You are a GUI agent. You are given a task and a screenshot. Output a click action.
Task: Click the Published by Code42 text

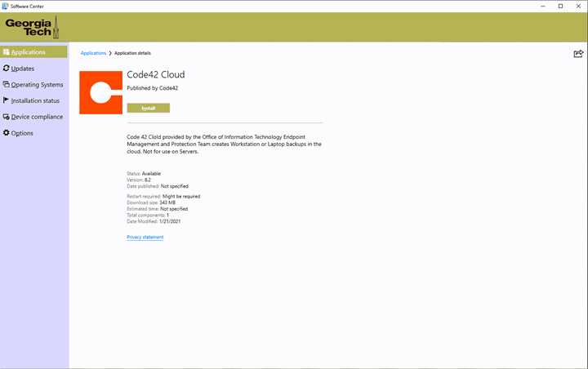pos(153,88)
